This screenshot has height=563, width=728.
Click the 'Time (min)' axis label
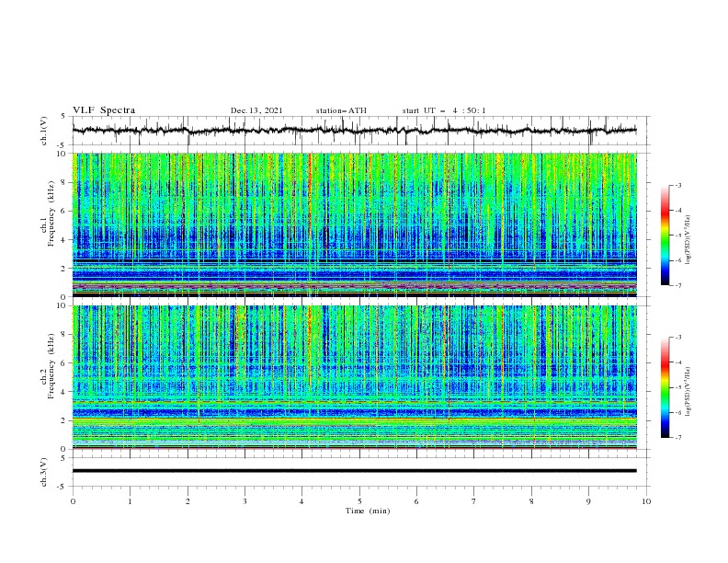(368, 511)
